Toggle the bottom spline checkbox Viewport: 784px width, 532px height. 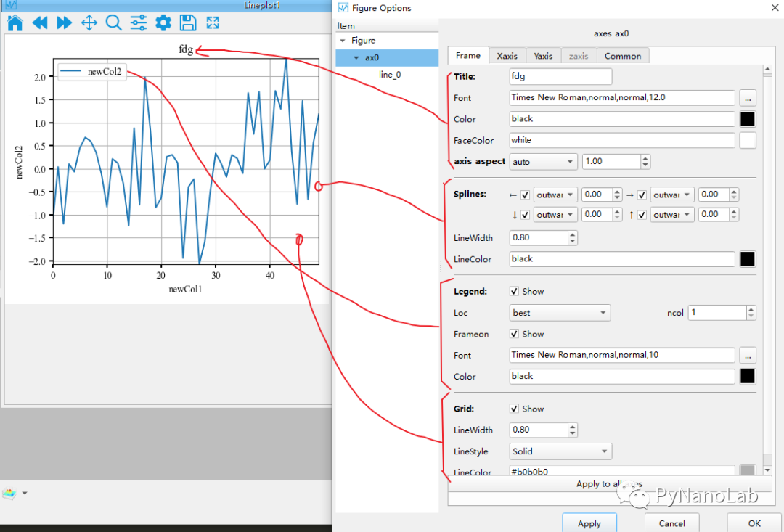pyautogui.click(x=525, y=215)
